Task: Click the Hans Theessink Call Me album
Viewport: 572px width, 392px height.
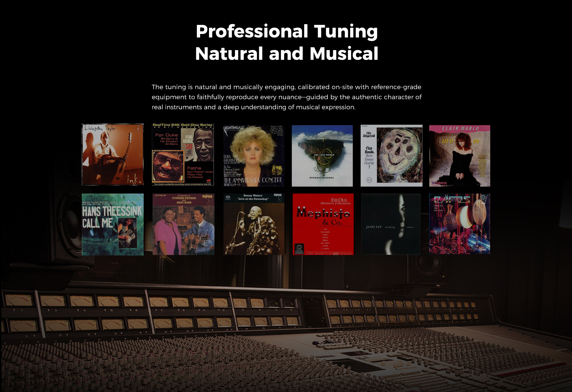Action: click(112, 224)
